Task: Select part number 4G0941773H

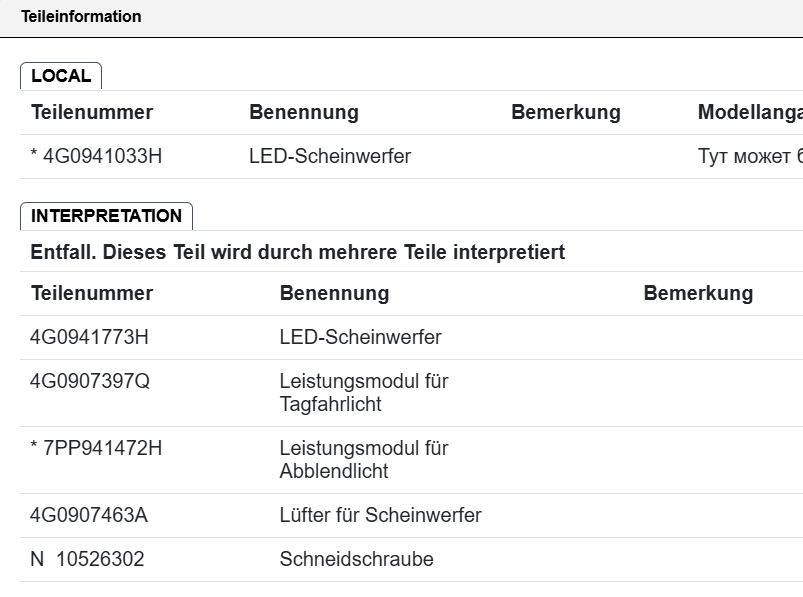Action: tap(89, 338)
